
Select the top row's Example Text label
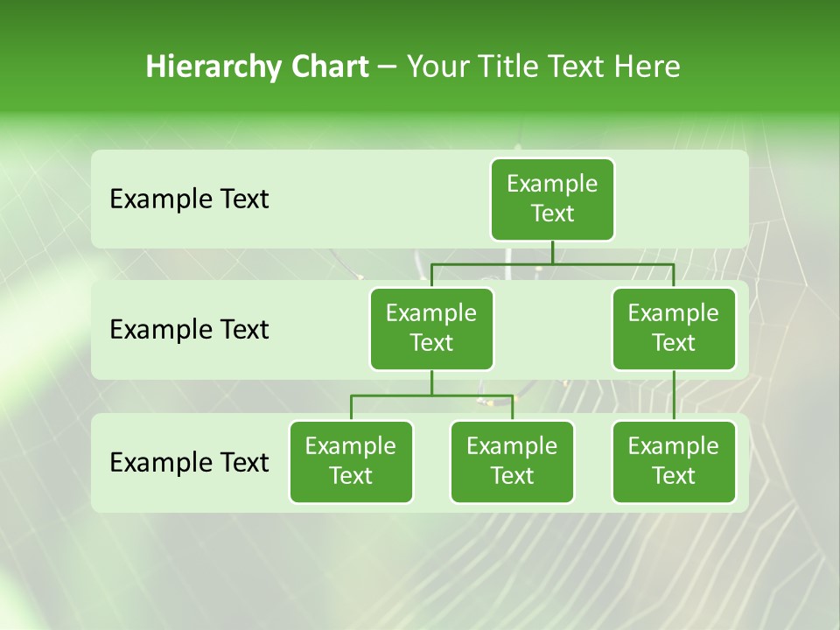189,199
